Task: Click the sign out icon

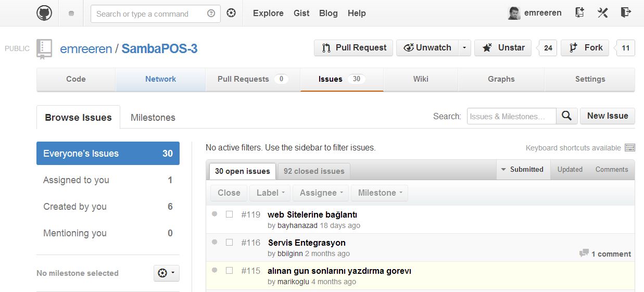Action: pyautogui.click(x=626, y=13)
